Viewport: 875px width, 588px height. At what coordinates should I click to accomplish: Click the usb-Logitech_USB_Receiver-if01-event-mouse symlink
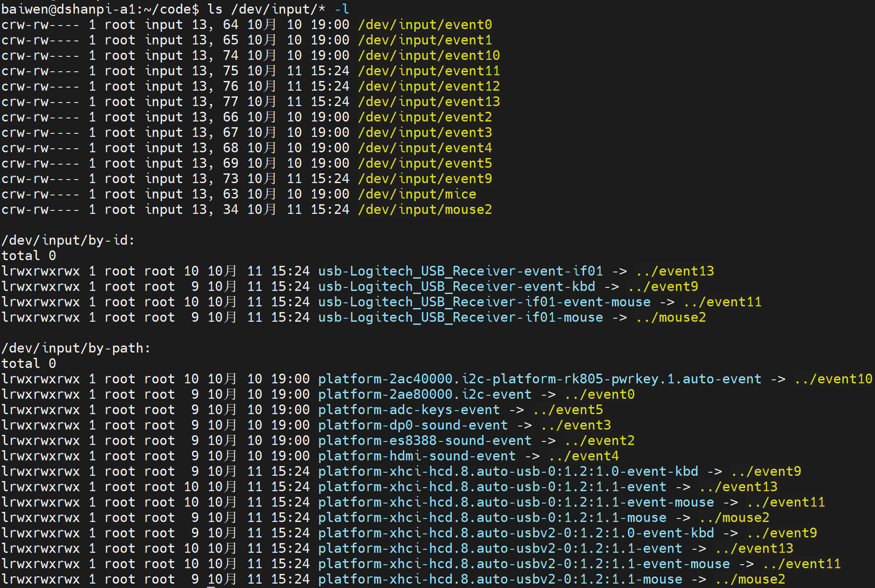(484, 302)
